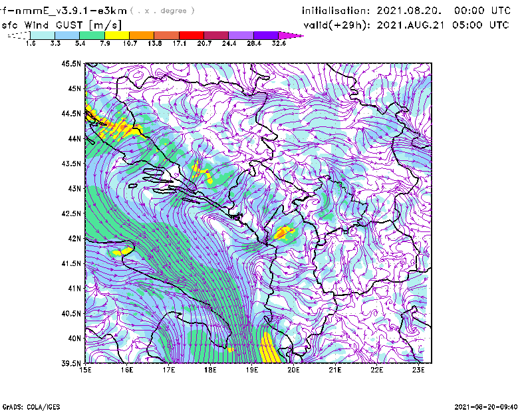Click the red 17.1–20.7 legend swatch
The width and height of the screenshot is (532, 411).
(x=192, y=35)
